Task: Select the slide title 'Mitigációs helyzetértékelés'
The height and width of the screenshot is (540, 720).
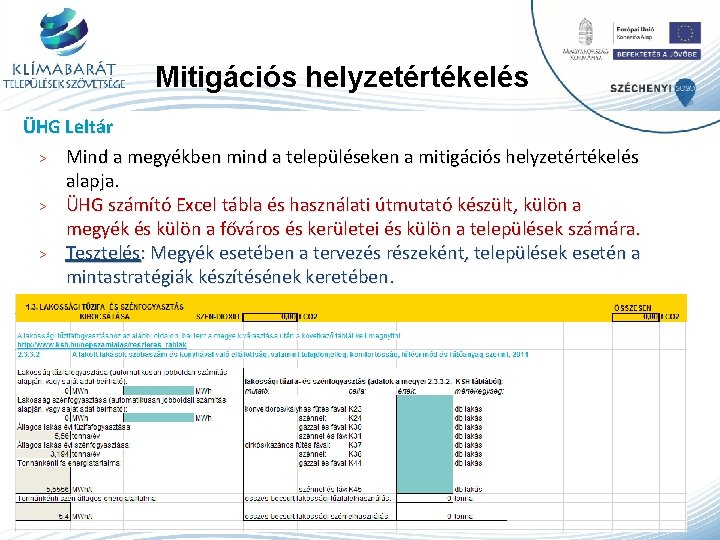Action: (342, 77)
